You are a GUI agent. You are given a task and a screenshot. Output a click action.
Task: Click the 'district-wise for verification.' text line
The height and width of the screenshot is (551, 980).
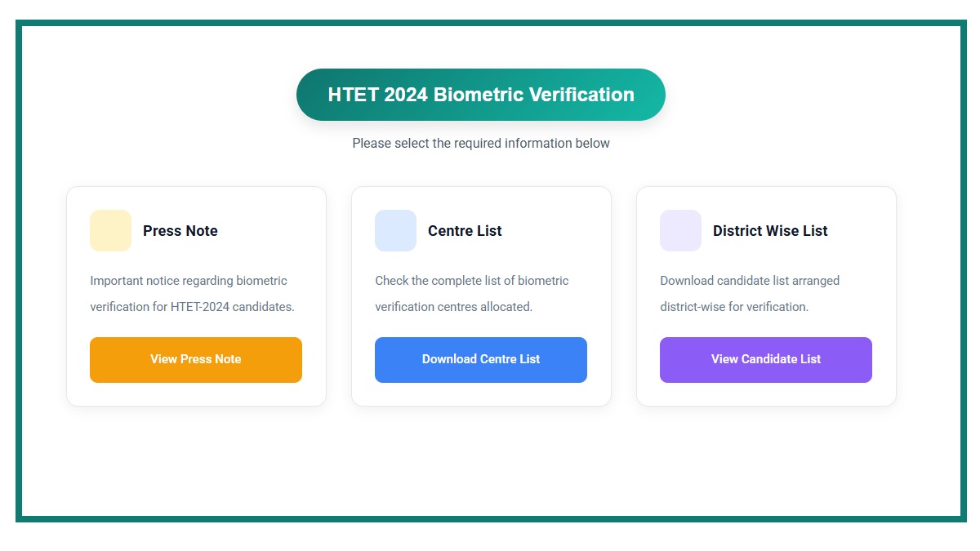click(734, 308)
